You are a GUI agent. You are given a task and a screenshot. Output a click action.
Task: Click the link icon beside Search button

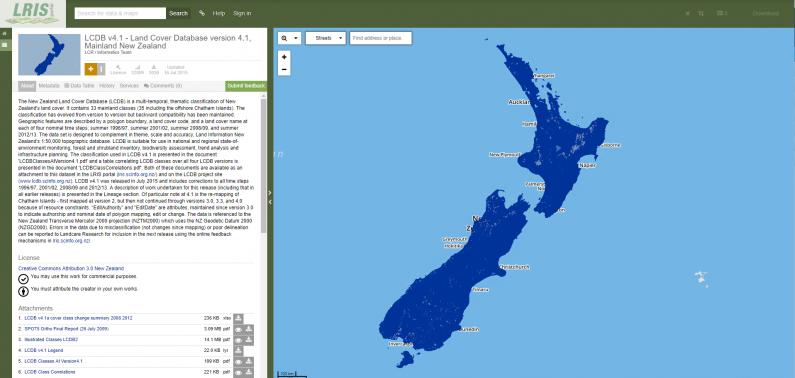tap(202, 14)
